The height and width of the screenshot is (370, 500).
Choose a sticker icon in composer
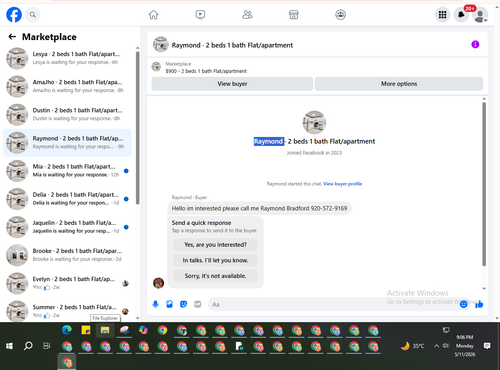183,304
